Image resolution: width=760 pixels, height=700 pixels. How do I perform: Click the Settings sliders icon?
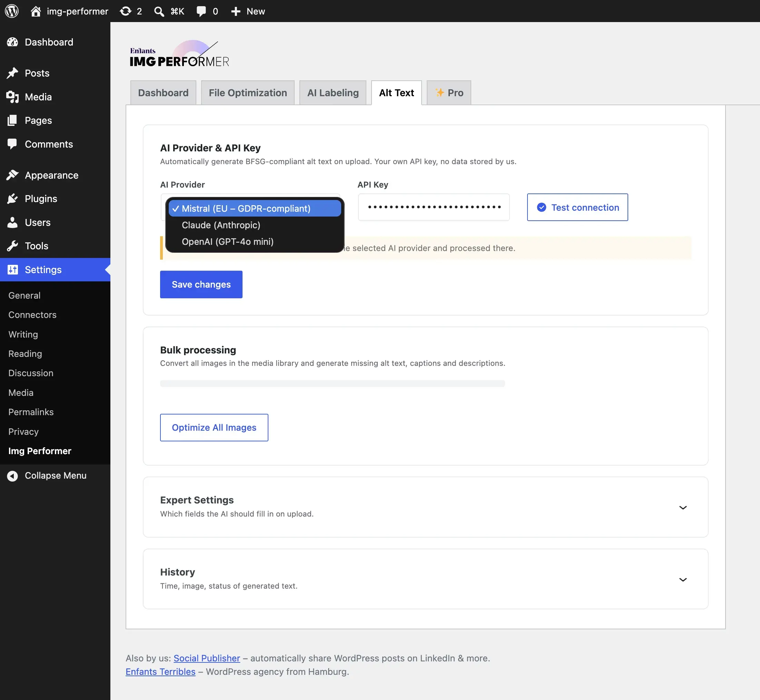[x=12, y=270]
